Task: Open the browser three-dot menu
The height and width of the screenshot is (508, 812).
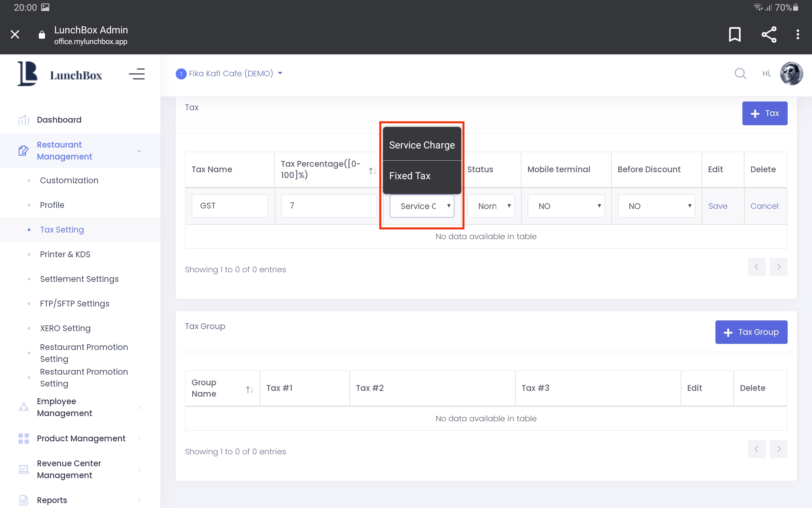Action: [x=797, y=34]
